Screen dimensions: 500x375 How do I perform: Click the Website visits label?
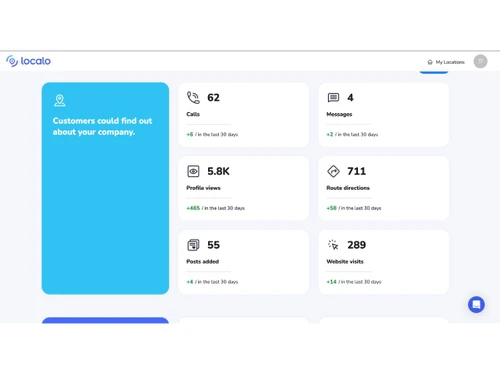[x=345, y=262]
